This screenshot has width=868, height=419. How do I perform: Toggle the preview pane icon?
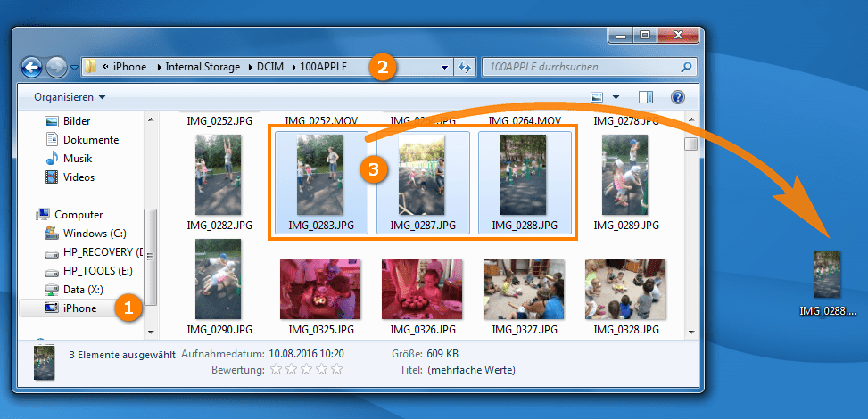(646, 97)
